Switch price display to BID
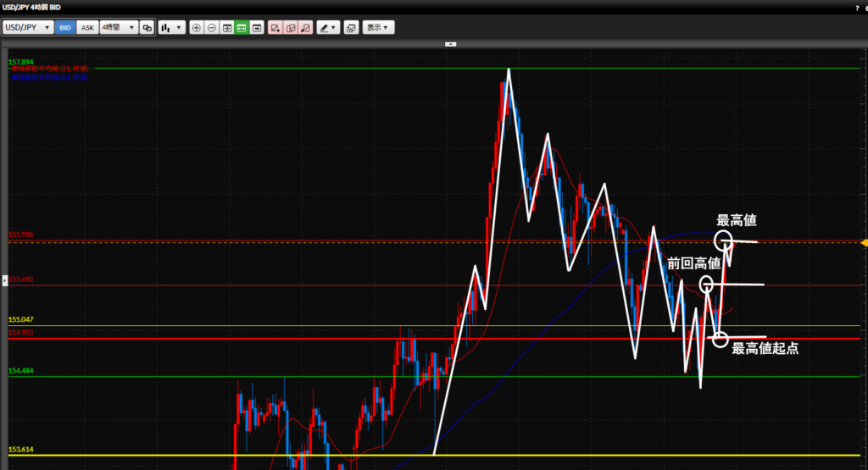The image size is (868, 470). (65, 28)
